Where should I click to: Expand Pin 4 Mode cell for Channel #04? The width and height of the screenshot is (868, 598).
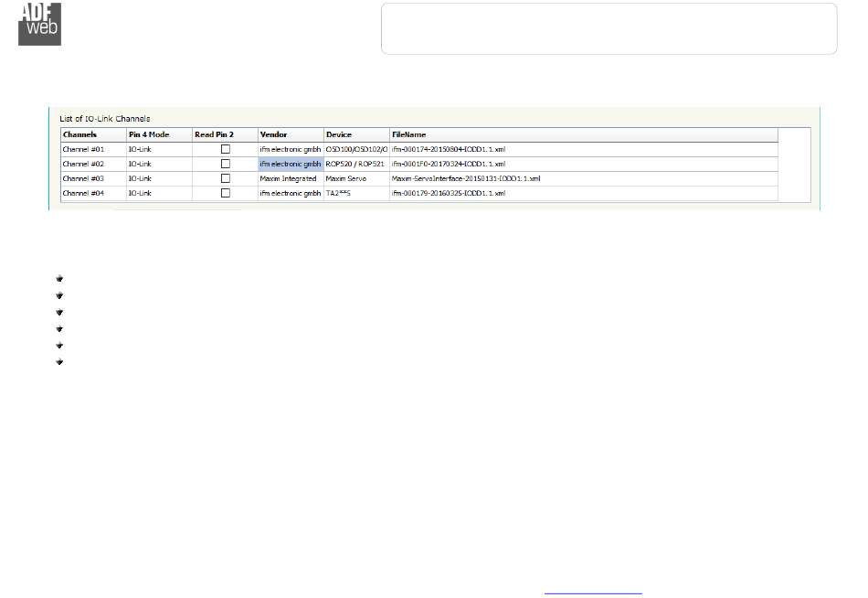click(x=158, y=194)
